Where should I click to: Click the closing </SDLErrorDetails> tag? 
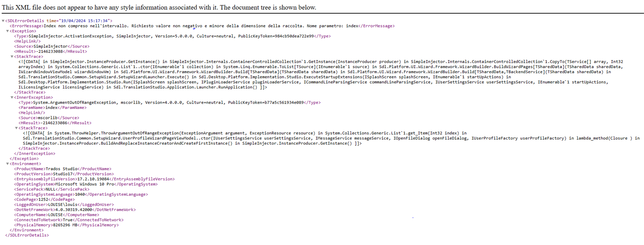tap(27, 235)
